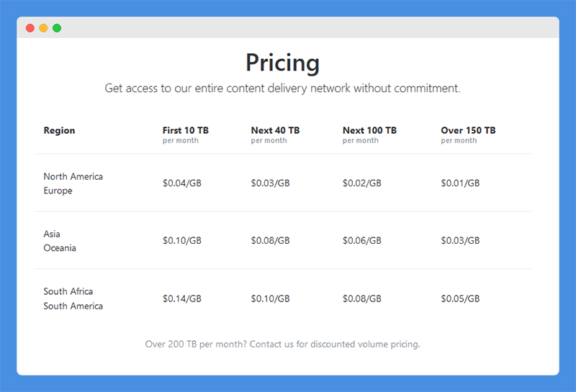Select the North America region label
Image resolution: width=576 pixels, height=392 pixels.
pos(73,176)
